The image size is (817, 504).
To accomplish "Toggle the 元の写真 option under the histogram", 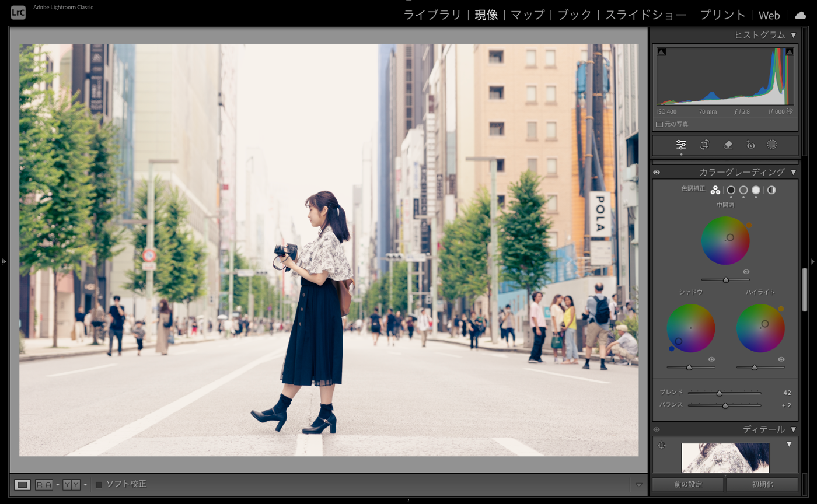I will point(658,124).
